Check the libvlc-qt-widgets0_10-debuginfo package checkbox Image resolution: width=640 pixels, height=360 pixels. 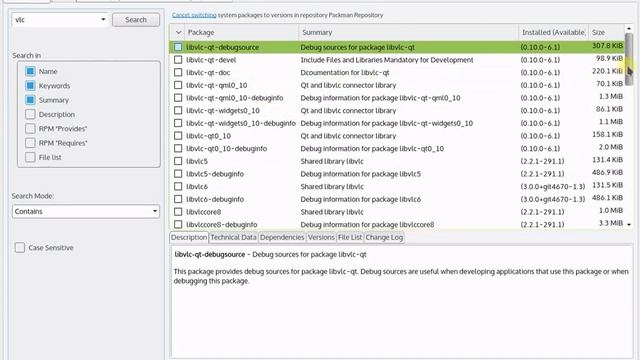pyautogui.click(x=178, y=123)
